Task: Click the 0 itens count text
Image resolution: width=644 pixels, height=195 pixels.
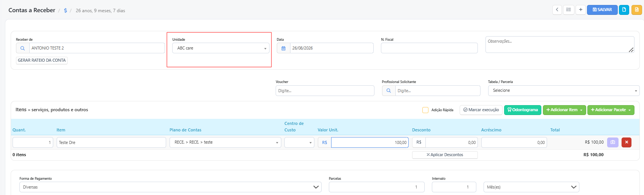Action: point(19,155)
